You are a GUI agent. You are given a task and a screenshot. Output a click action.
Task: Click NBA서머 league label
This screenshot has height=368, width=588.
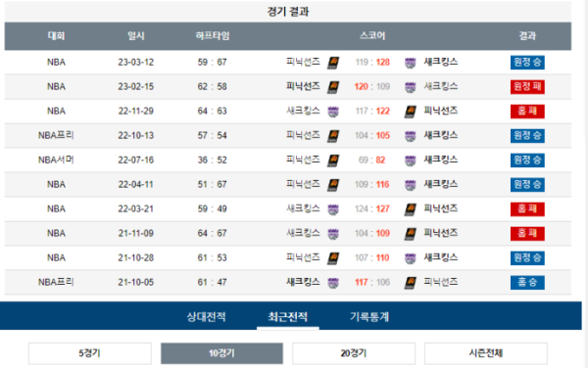pos(56,160)
